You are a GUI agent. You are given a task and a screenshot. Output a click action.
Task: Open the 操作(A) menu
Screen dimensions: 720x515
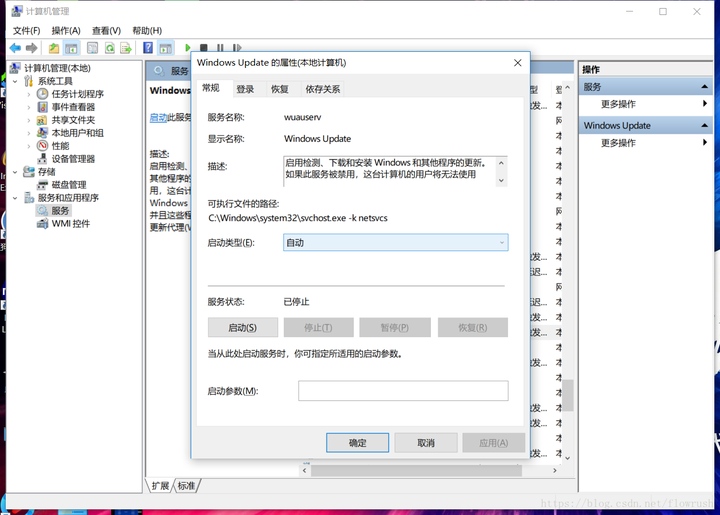click(x=66, y=30)
